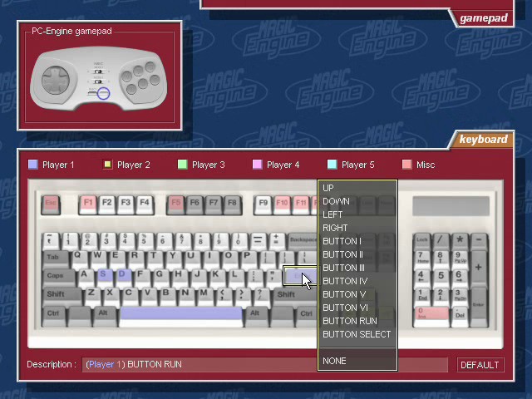Click the F5 key

pyautogui.click(x=175, y=204)
